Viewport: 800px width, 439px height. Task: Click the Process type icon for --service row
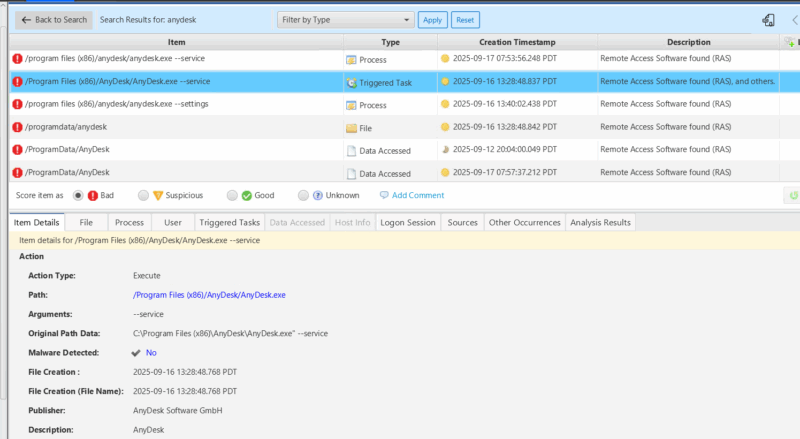351,60
